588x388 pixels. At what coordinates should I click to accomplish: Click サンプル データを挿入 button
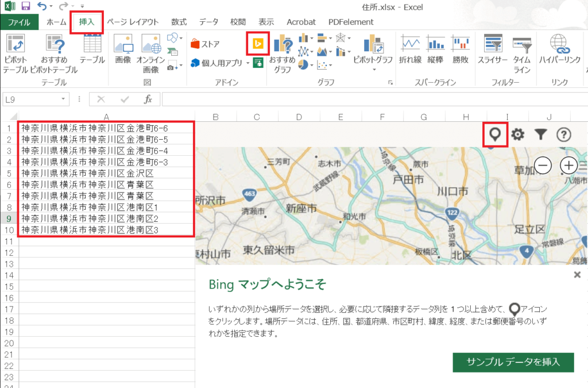click(x=513, y=362)
